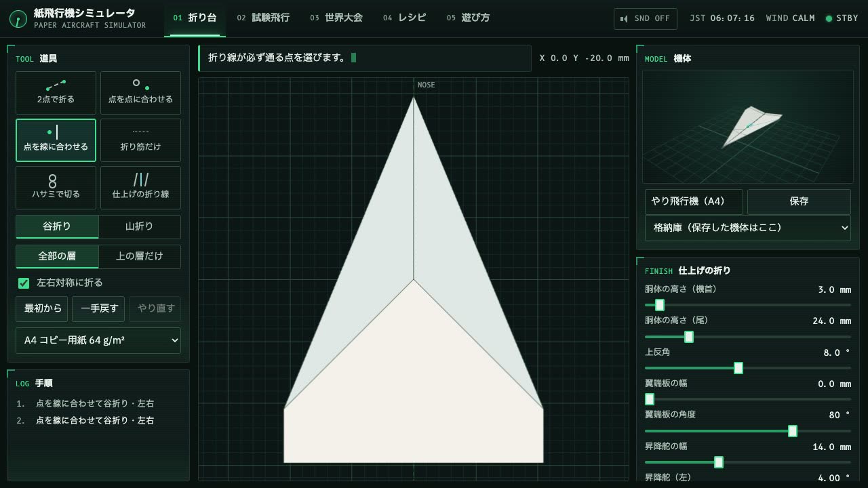Select the 点を点に合わせる tool
Screen dimensions: 868x488
140,93
